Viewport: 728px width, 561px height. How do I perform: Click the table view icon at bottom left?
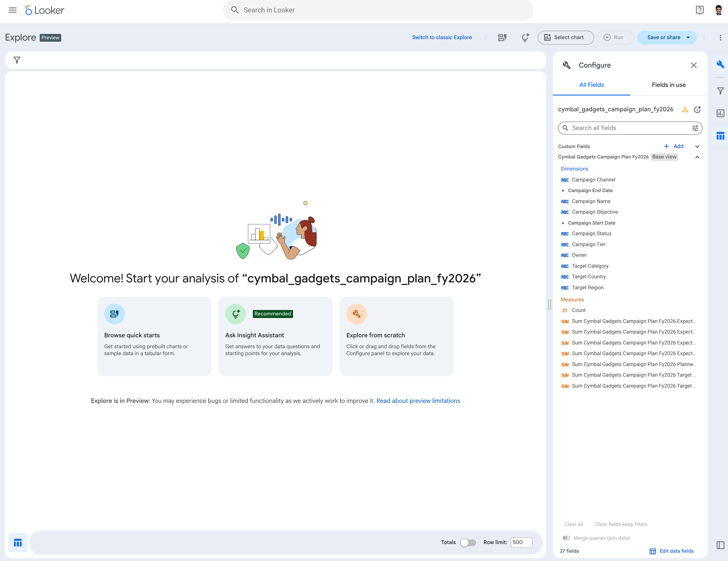17,542
